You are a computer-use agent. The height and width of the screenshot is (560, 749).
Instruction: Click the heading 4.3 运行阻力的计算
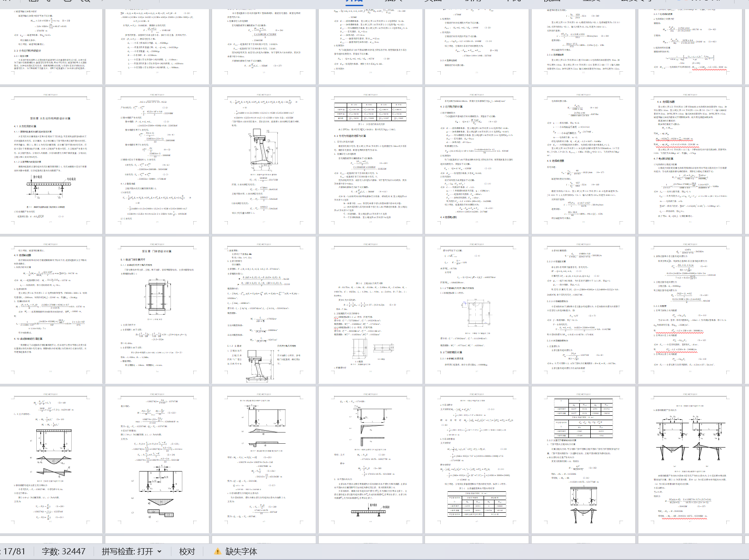tap(451, 106)
